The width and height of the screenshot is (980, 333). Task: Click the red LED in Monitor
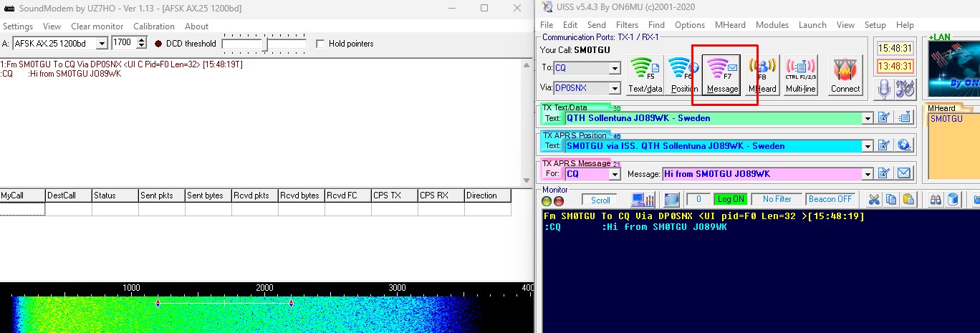(559, 201)
